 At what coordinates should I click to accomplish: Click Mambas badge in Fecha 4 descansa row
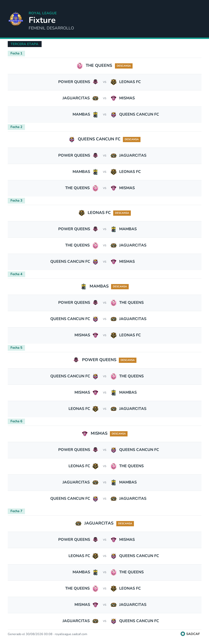[83, 287]
